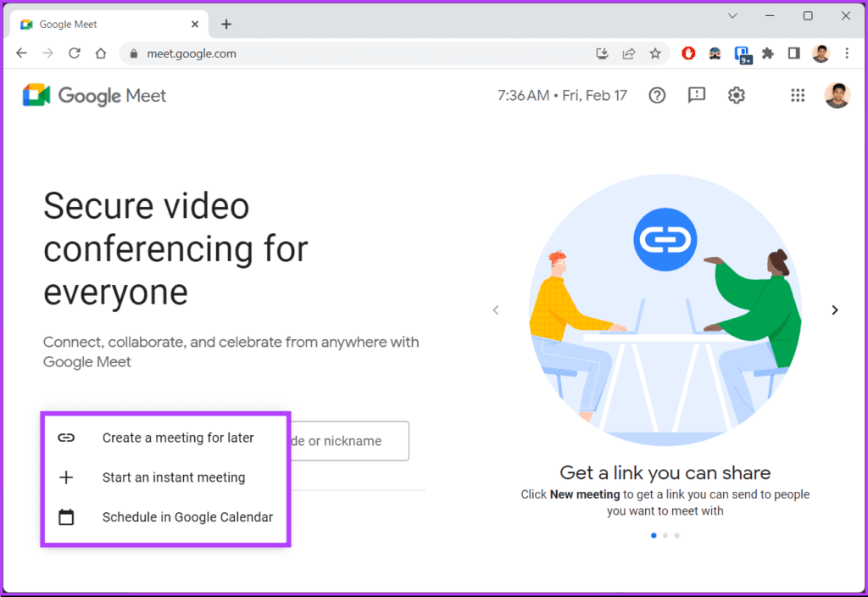Maximize the Chrome browser window
The image size is (868, 597).
(808, 16)
